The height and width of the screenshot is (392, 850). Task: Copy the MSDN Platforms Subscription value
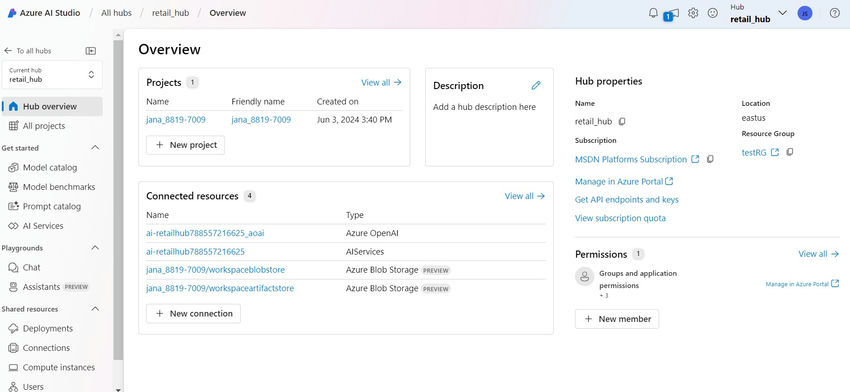pos(710,159)
